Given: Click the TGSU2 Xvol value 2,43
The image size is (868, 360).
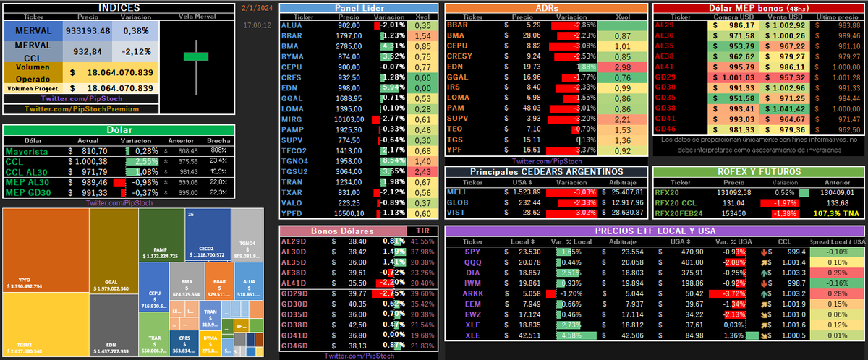Looking at the screenshot, I should (423, 171).
